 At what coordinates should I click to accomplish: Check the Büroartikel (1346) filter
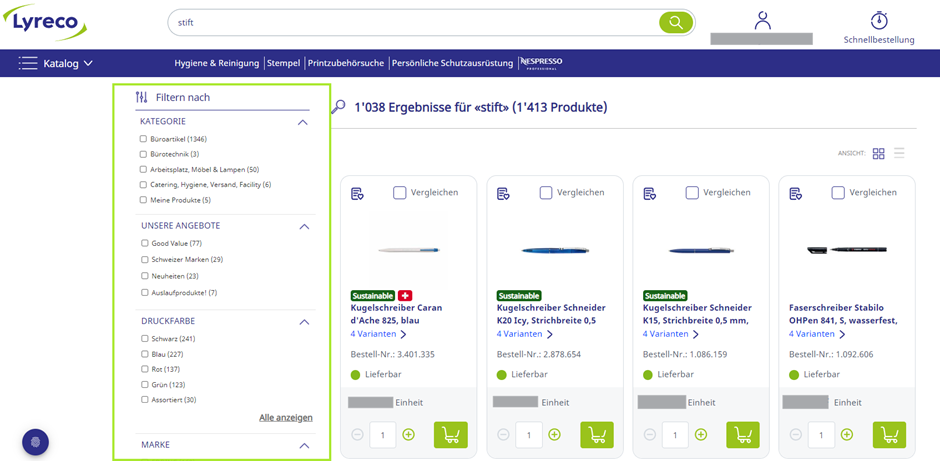click(x=143, y=138)
